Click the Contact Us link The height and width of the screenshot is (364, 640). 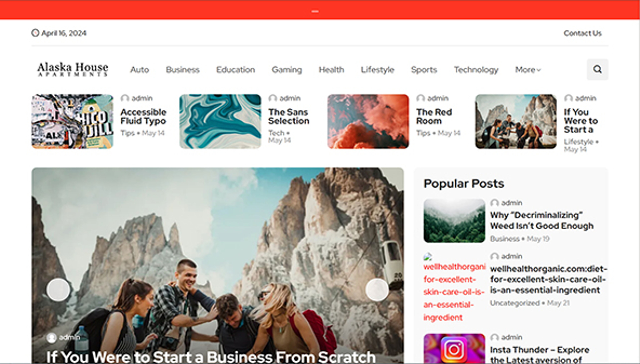(x=582, y=33)
